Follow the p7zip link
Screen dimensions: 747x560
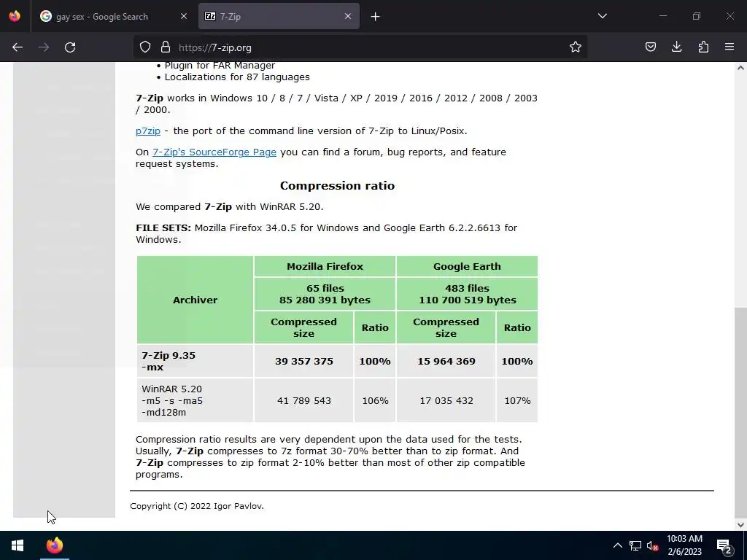[x=147, y=131]
